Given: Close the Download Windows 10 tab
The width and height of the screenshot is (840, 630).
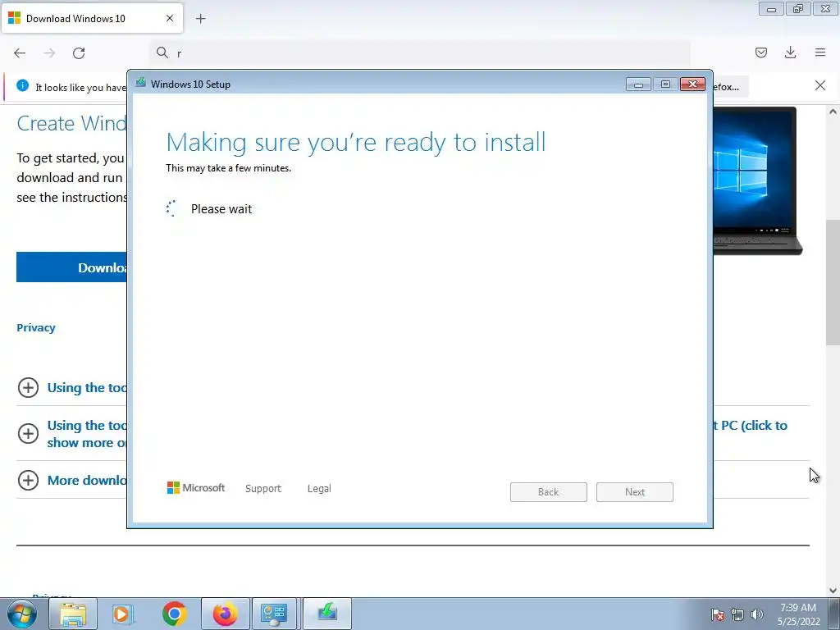Looking at the screenshot, I should point(170,18).
